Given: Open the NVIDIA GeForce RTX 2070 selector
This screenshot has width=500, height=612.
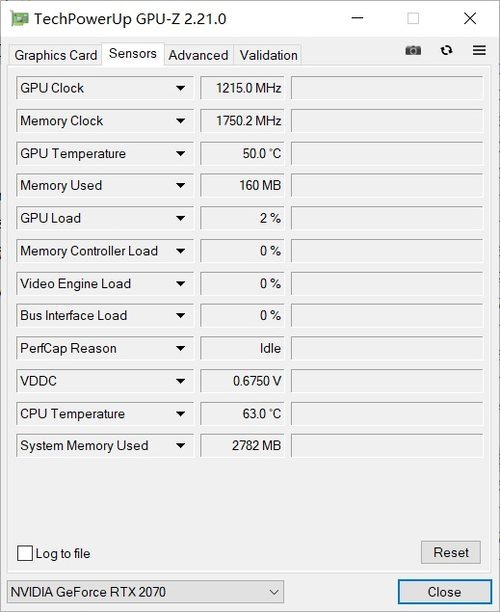Looking at the screenshot, I should click(145, 592).
